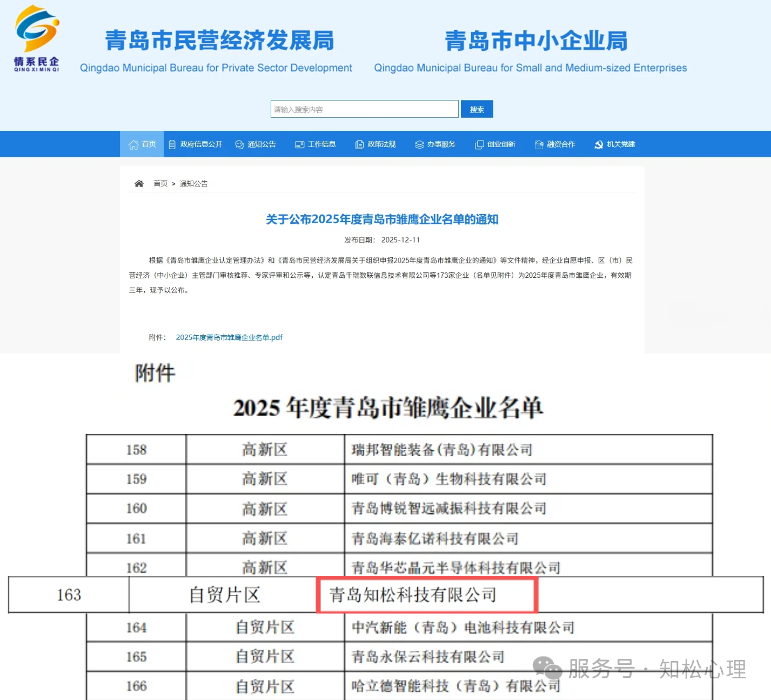The width and height of the screenshot is (771, 700).
Task: Click the 工作信息 icon in the navbar
Action: pos(299,144)
